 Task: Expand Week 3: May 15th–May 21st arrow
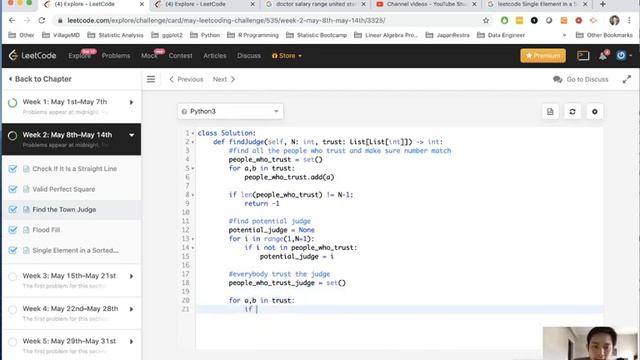131,276
